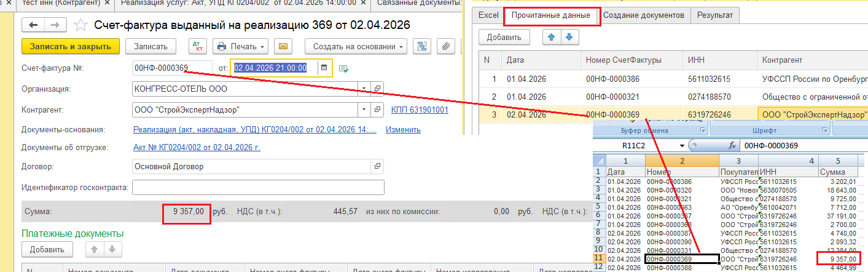Move row up with blue arrow
The image size is (868, 272).
coord(552,37)
